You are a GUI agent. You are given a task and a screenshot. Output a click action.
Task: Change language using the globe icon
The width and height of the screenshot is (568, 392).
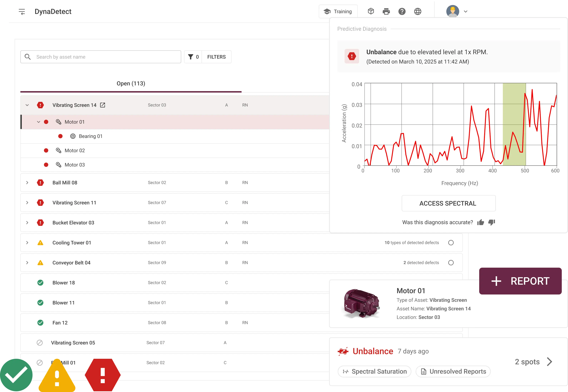click(x=418, y=11)
